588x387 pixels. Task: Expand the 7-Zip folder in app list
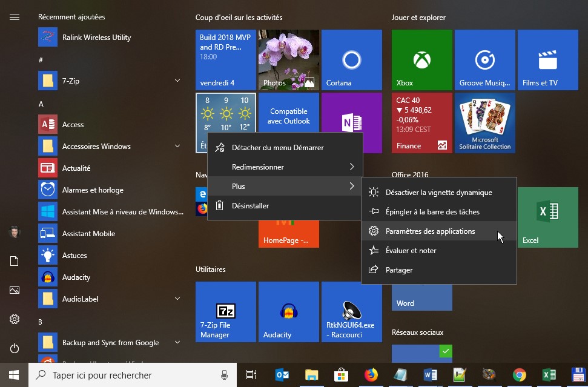click(x=177, y=81)
